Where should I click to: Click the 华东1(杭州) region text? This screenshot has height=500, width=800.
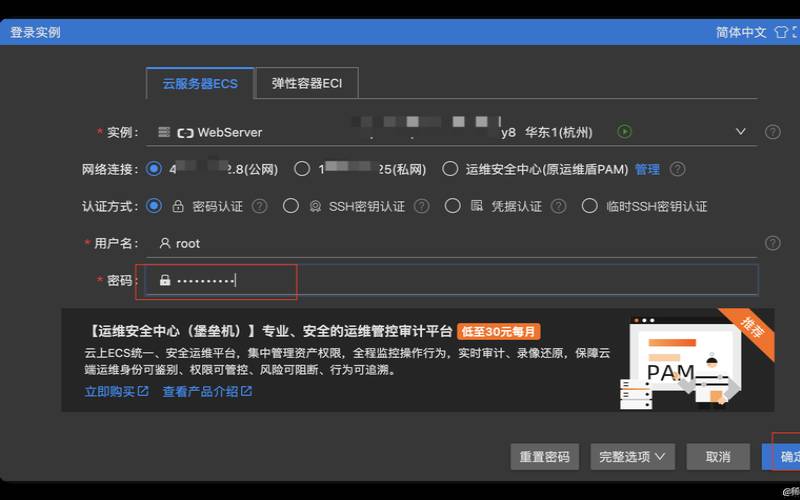coord(559,132)
